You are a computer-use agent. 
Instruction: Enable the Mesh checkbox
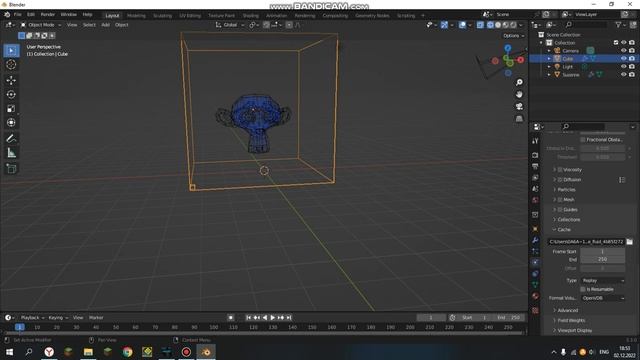560,200
